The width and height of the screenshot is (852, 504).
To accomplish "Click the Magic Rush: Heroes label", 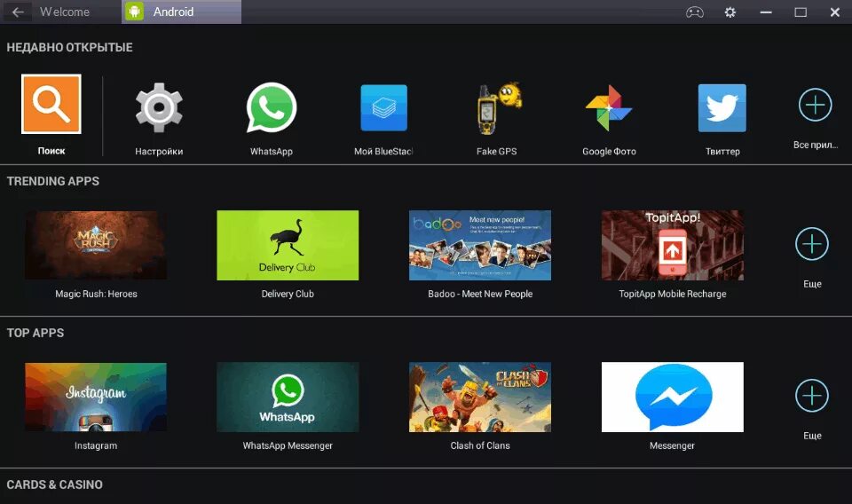I will 96,294.
